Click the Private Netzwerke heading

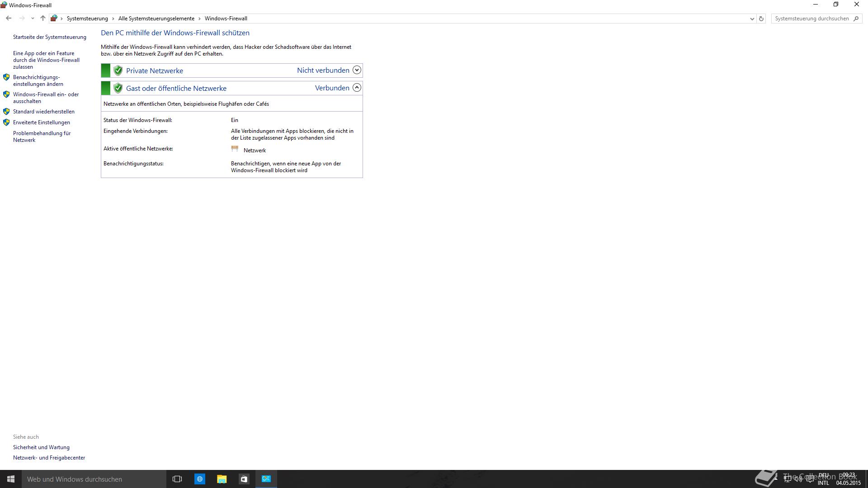tap(155, 70)
